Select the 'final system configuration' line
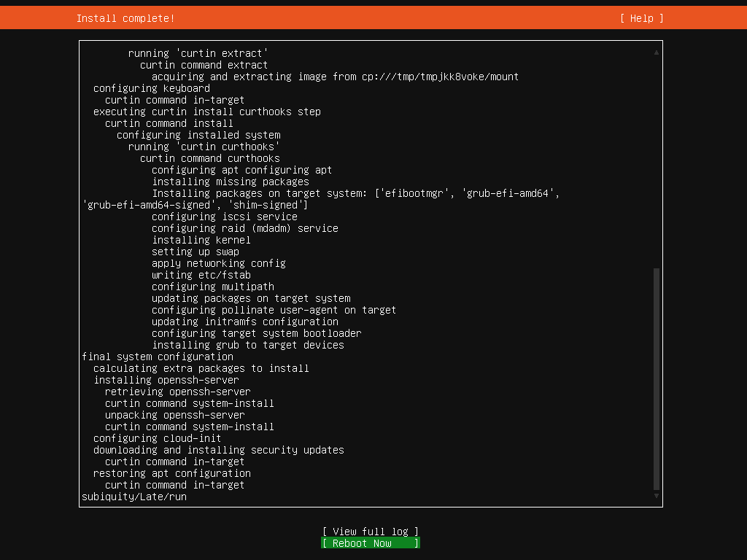The width and height of the screenshot is (747, 560). pos(158,357)
